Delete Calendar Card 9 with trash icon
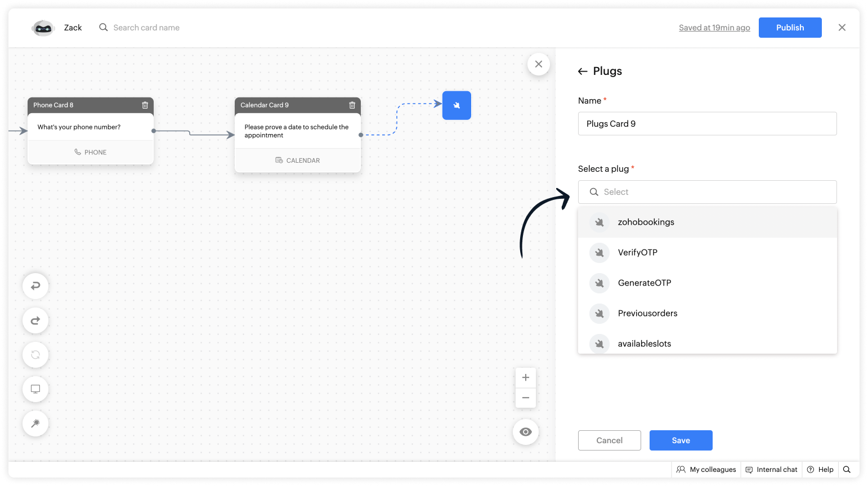This screenshot has height=486, width=868. click(352, 105)
